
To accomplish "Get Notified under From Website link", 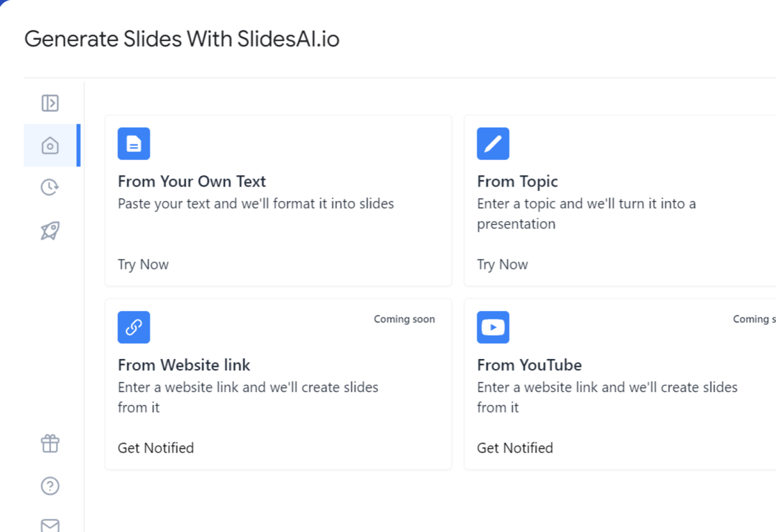I will click(156, 448).
